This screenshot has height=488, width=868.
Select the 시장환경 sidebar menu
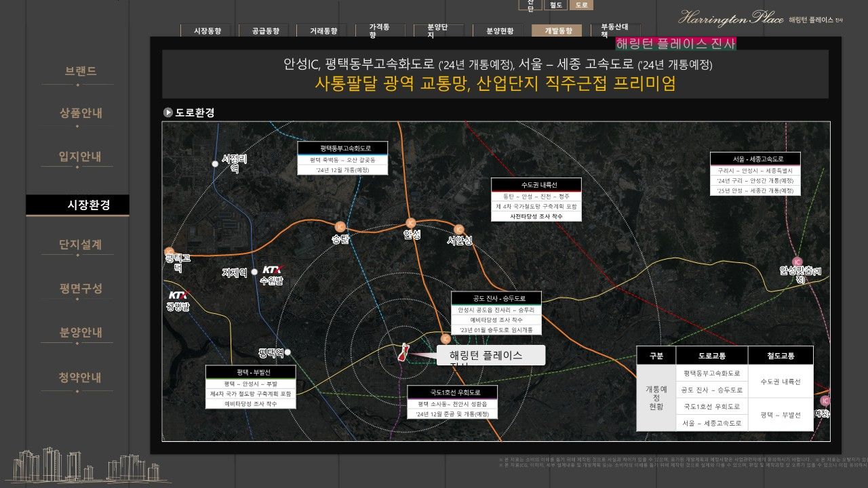(77, 205)
